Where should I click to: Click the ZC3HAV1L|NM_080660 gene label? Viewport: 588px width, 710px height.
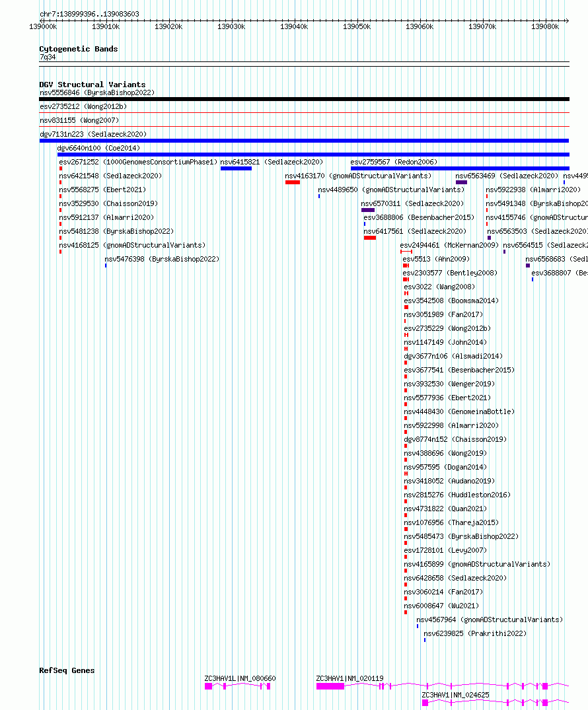tap(240, 679)
